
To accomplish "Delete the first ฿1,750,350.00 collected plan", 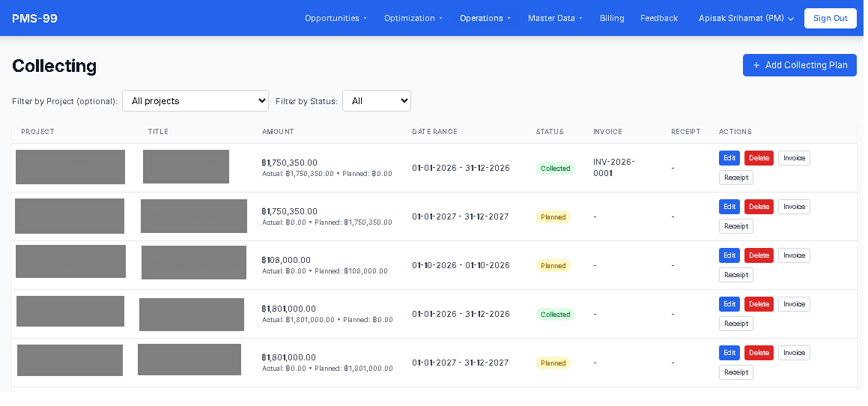I will (x=759, y=158).
